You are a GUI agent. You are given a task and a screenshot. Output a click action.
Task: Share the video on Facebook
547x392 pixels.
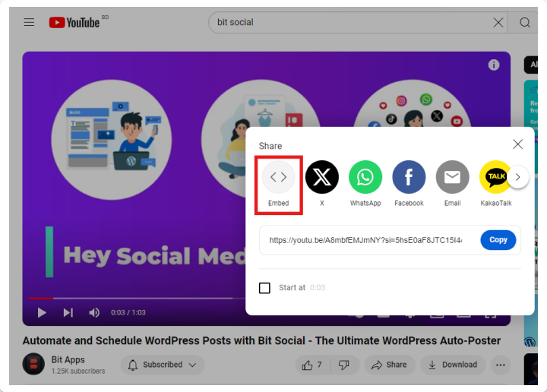[409, 177]
